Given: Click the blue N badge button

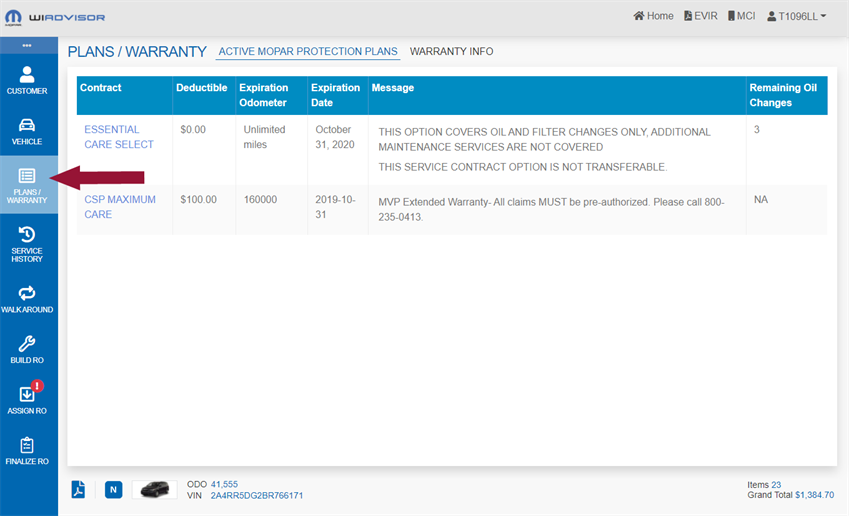Looking at the screenshot, I should coord(113,489).
